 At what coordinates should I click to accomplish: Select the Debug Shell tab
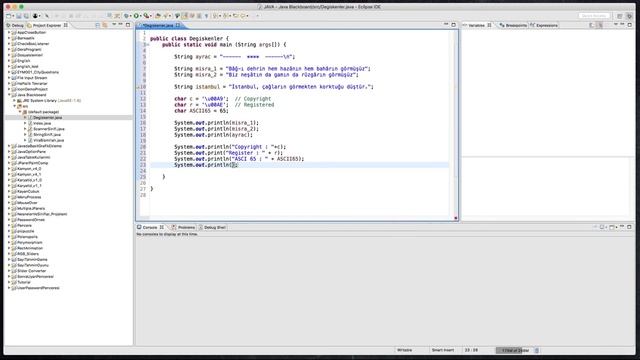212,227
